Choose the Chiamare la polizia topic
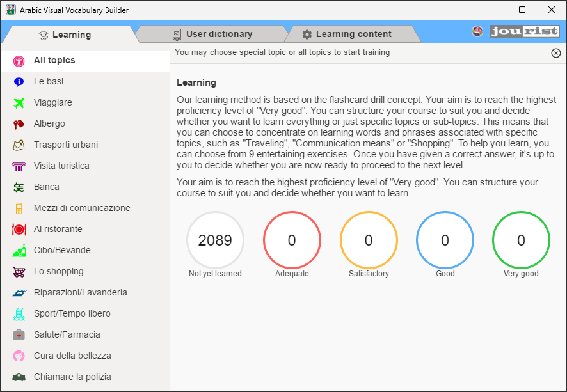This screenshot has width=567, height=392. [85, 377]
